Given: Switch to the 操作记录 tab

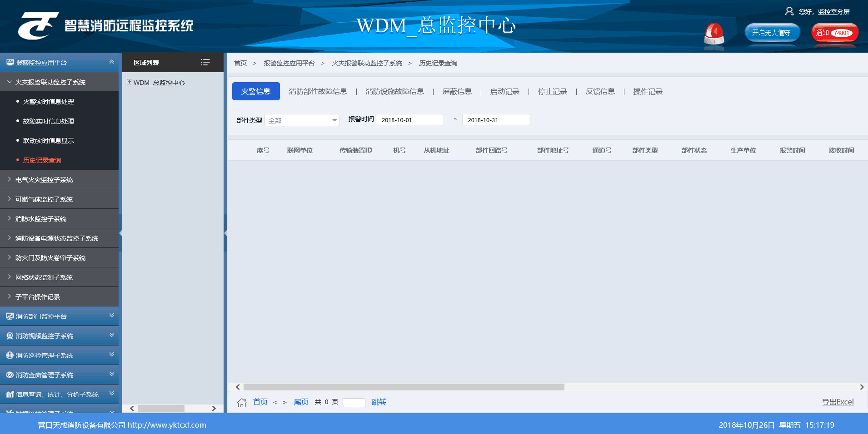Looking at the screenshot, I should point(648,92).
